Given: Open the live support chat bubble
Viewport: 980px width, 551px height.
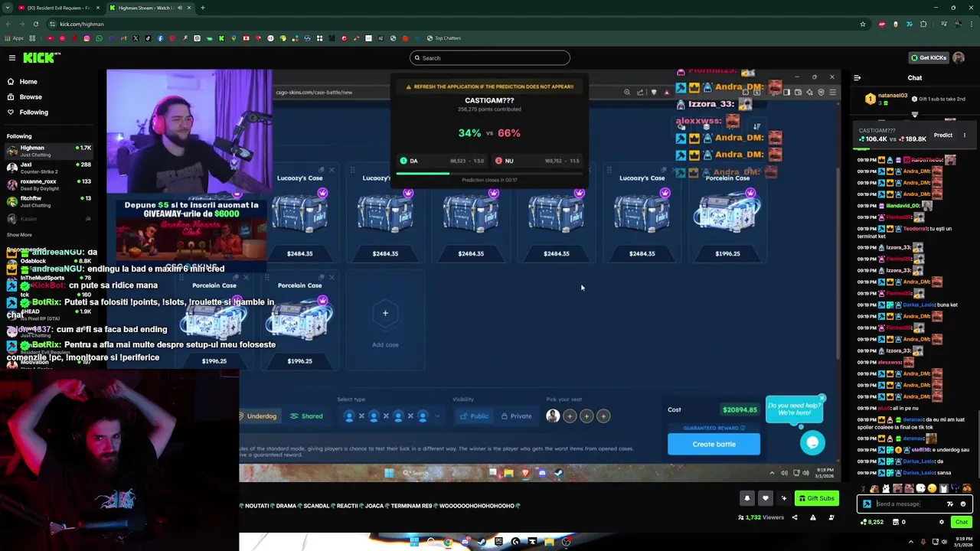Looking at the screenshot, I should click(x=812, y=442).
